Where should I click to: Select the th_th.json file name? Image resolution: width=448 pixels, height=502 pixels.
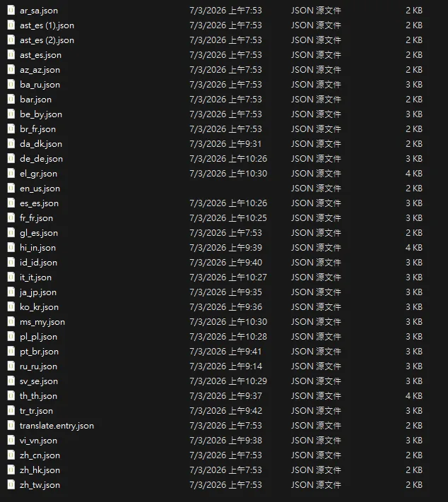point(38,396)
